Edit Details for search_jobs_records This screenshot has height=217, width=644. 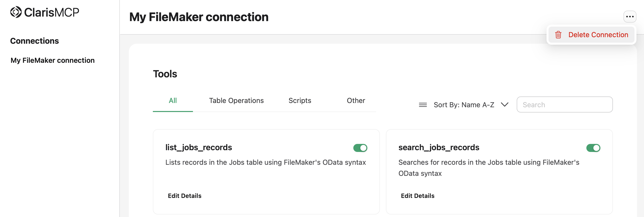(x=417, y=196)
